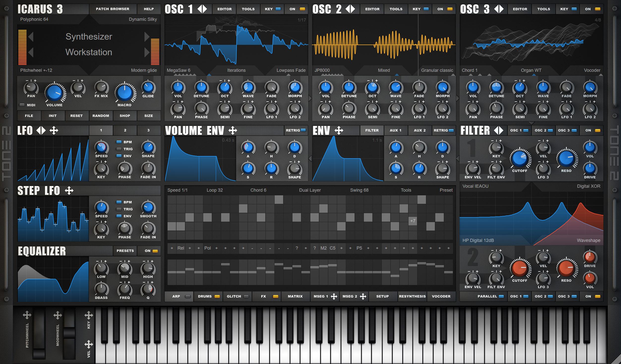Open OSC 1 EDITOR
This screenshot has width=621, height=364.
(x=224, y=9)
